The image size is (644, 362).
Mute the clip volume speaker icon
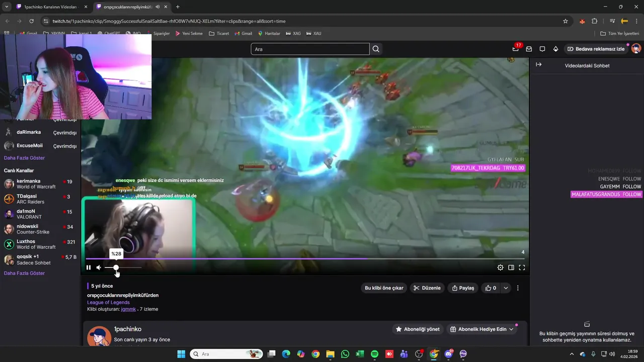point(99,267)
